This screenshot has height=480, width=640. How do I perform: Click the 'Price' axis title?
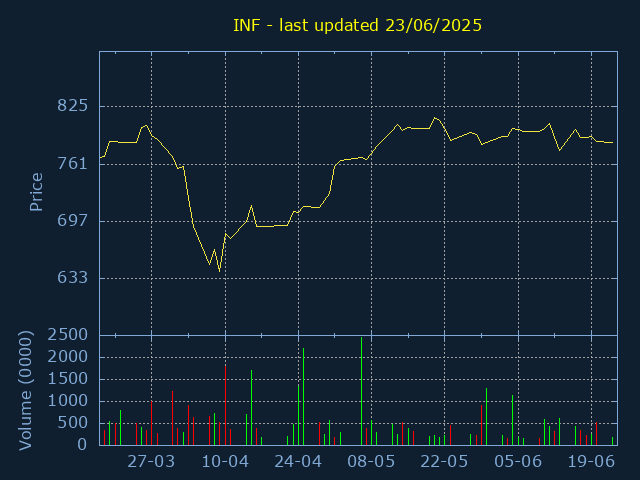coord(36,192)
